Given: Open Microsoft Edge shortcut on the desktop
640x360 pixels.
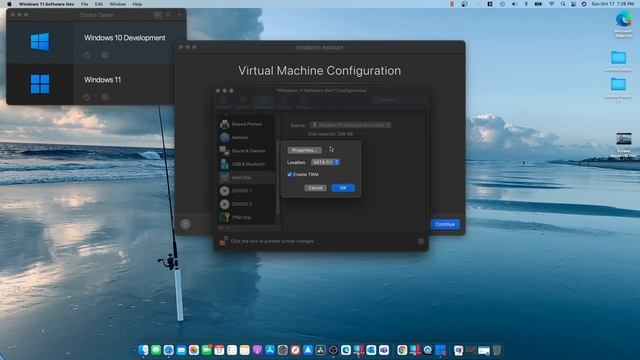Looking at the screenshot, I should pos(623,24).
